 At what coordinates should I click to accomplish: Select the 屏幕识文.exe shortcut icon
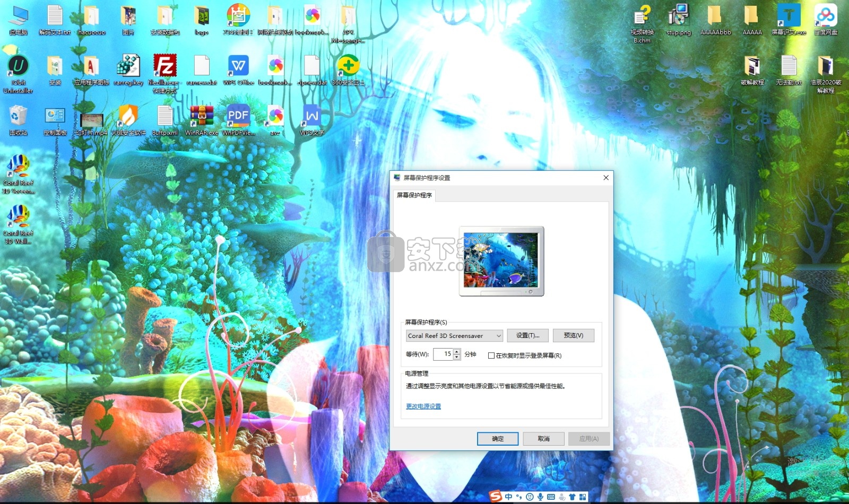coord(789,20)
